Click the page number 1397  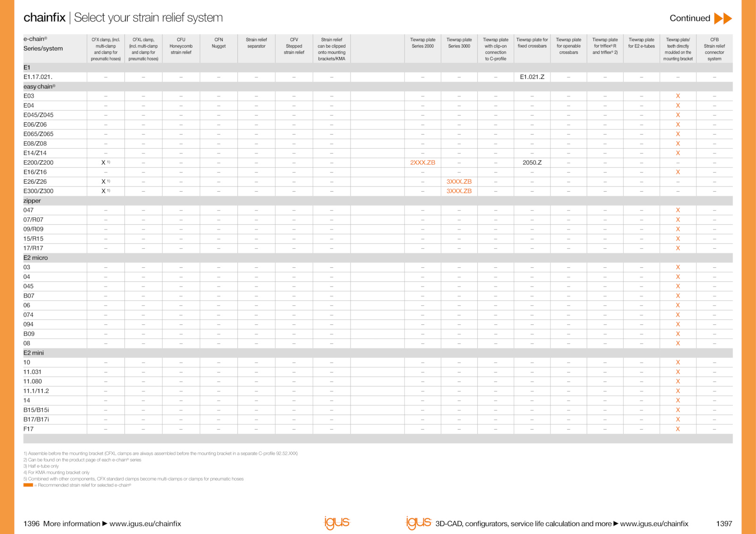pos(724,524)
